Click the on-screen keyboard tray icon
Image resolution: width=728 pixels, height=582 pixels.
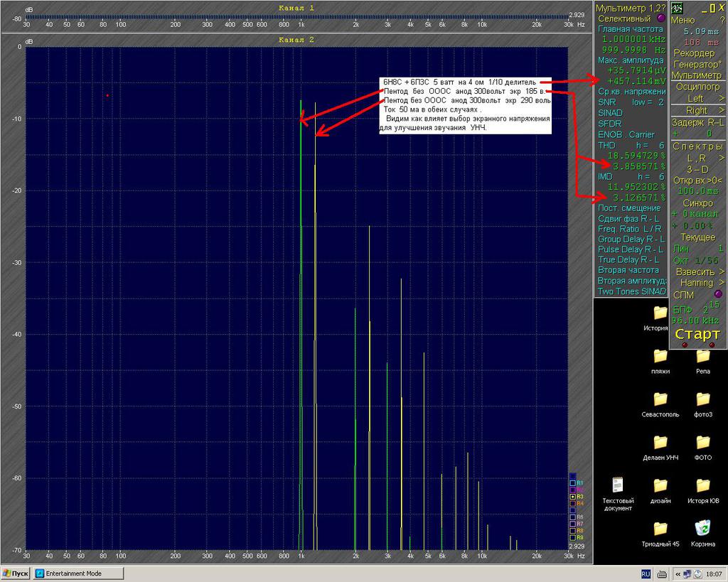(663, 574)
